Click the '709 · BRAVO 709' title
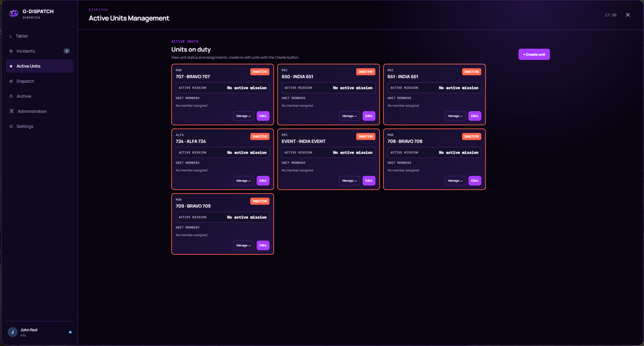644x346 pixels. point(193,206)
